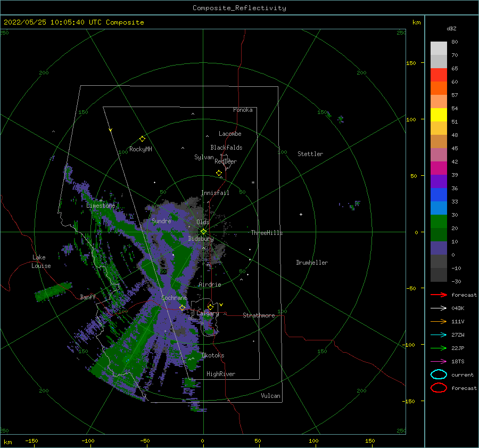The width and height of the screenshot is (479, 448).
Task: Click the Cochrane town label
Action: (x=174, y=298)
